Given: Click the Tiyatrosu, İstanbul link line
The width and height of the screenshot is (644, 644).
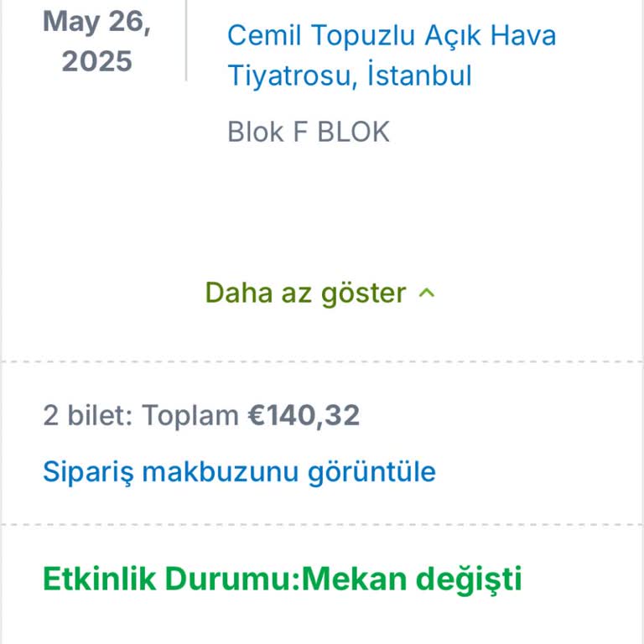Looking at the screenshot, I should pos(349,75).
